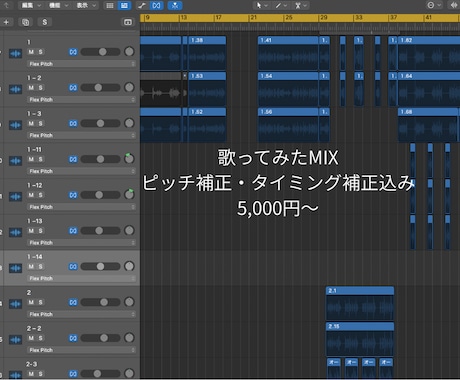
Task: Mute track 1 with its M button
Action: 31,52
